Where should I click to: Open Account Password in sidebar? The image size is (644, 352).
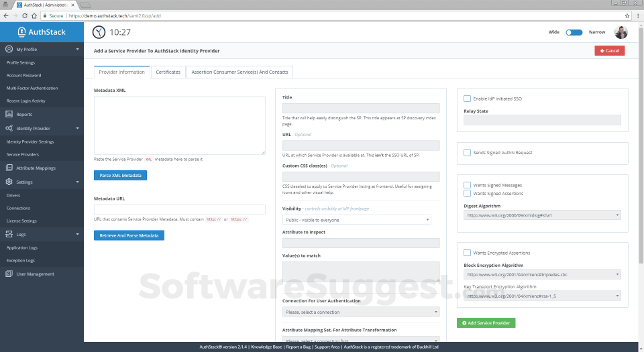(x=24, y=76)
